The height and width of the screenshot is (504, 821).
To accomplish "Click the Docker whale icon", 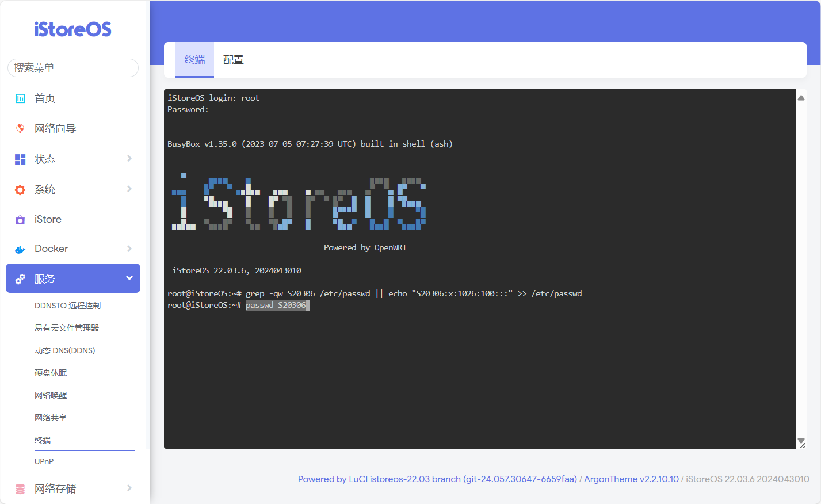I will point(20,249).
